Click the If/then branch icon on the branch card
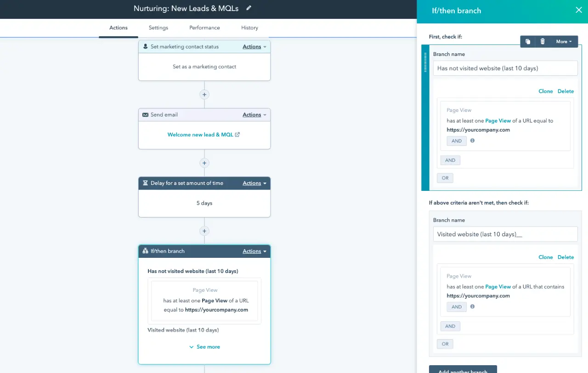 pos(146,251)
